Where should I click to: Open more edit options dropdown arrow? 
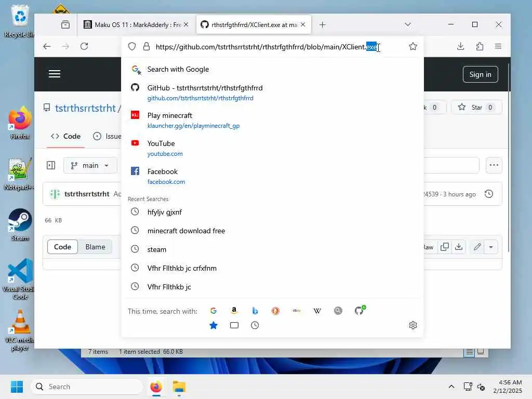(x=491, y=247)
